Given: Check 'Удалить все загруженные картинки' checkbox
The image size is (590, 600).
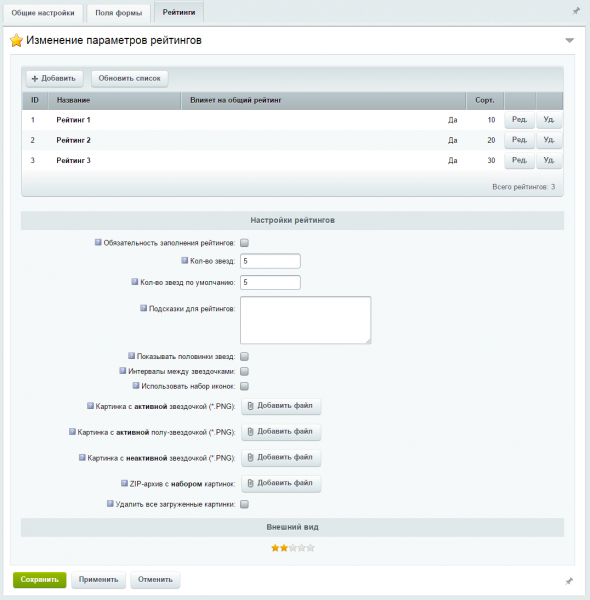Looking at the screenshot, I should (x=244, y=504).
